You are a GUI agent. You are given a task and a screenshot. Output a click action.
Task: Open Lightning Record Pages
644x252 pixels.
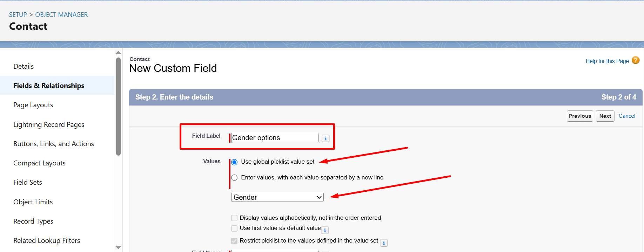click(x=49, y=124)
